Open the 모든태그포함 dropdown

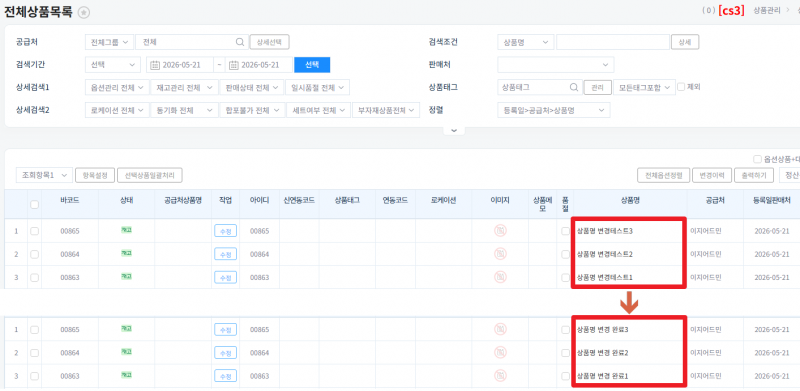[644, 87]
